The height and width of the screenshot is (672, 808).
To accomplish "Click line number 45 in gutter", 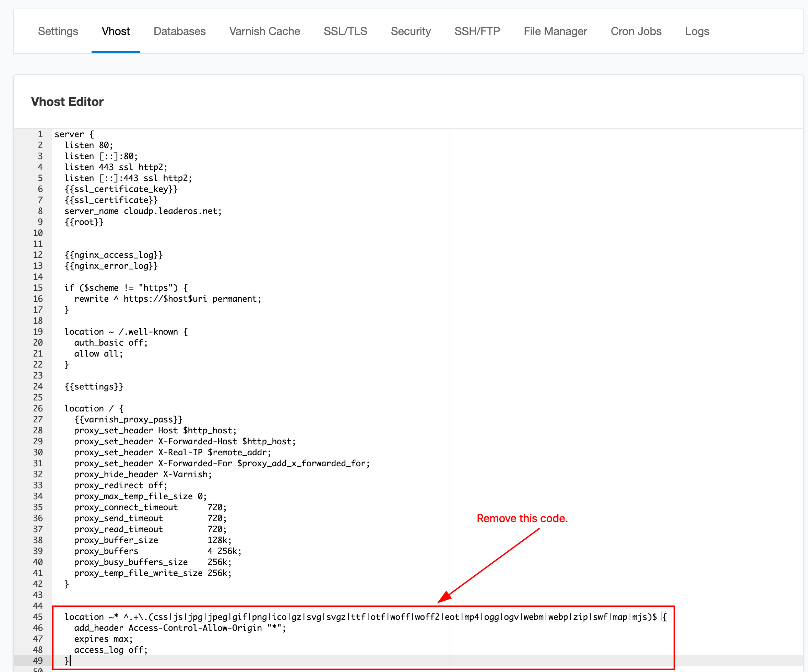I will (38, 617).
